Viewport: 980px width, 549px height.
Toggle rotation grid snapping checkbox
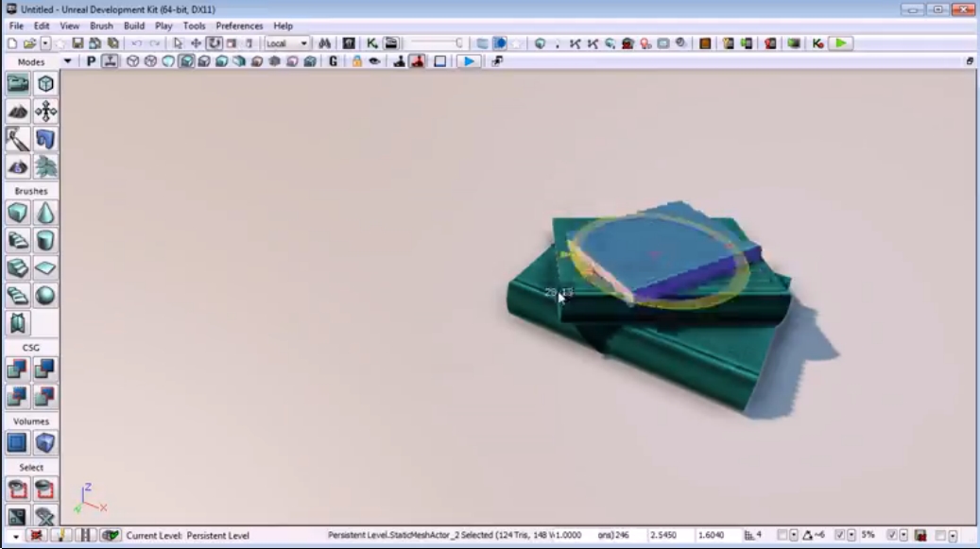(x=840, y=535)
